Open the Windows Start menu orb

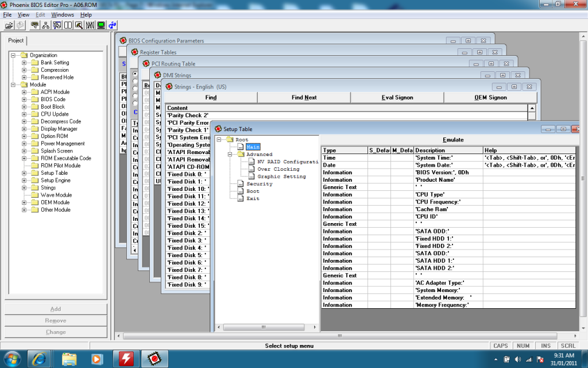13,359
